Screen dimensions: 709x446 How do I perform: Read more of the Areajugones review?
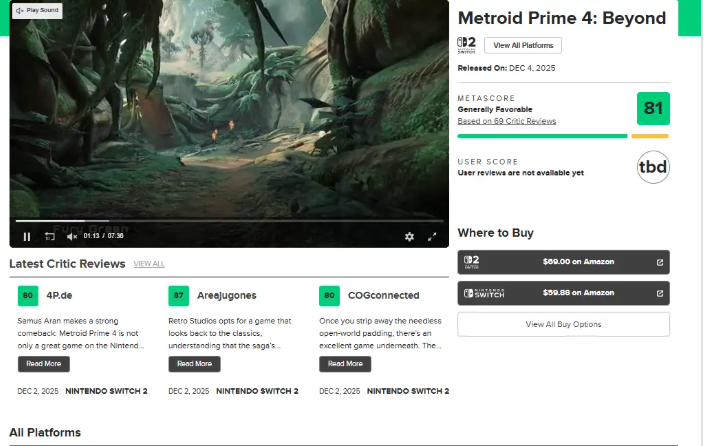(x=194, y=364)
